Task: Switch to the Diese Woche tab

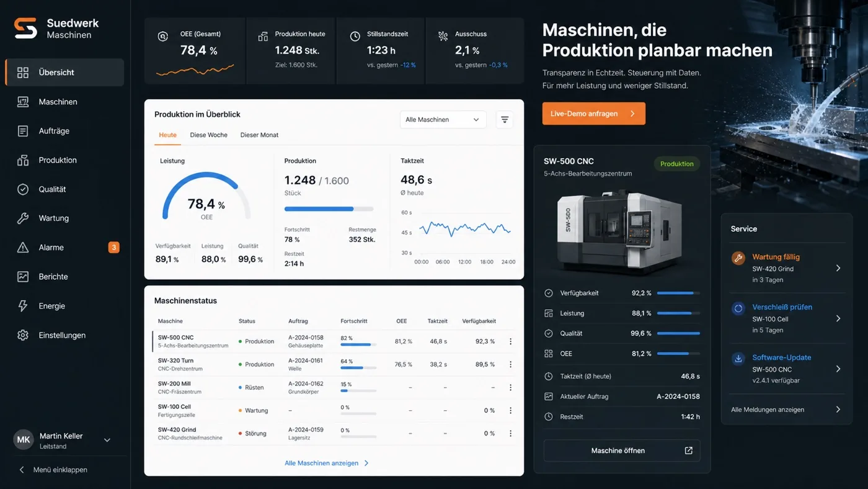Action: (x=208, y=135)
